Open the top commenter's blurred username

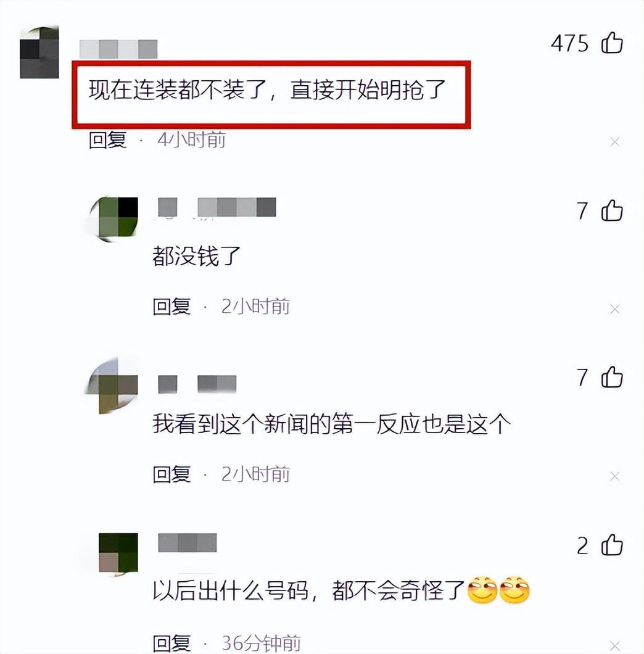click(118, 49)
